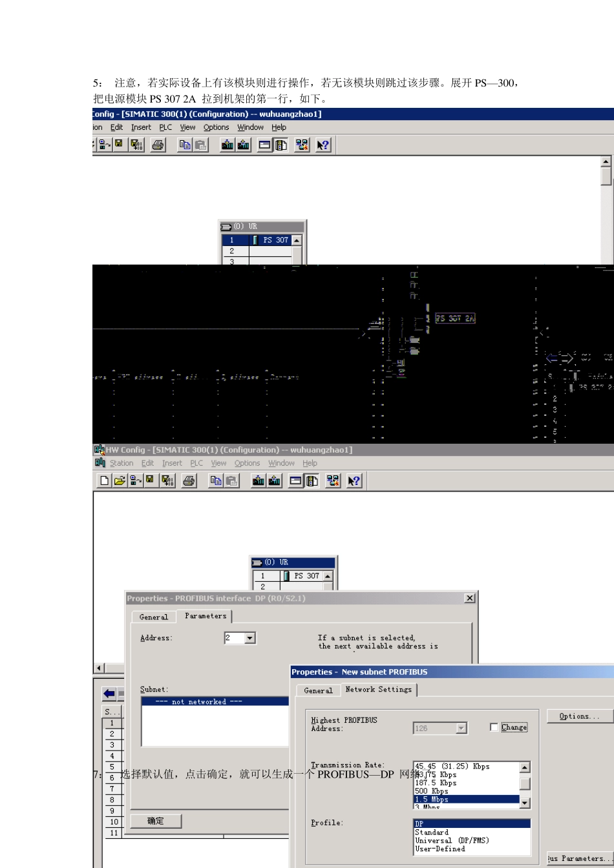Screen dimensions: 614x868
Task: Open Station menu in the lower HW Config window
Action: tap(122, 463)
